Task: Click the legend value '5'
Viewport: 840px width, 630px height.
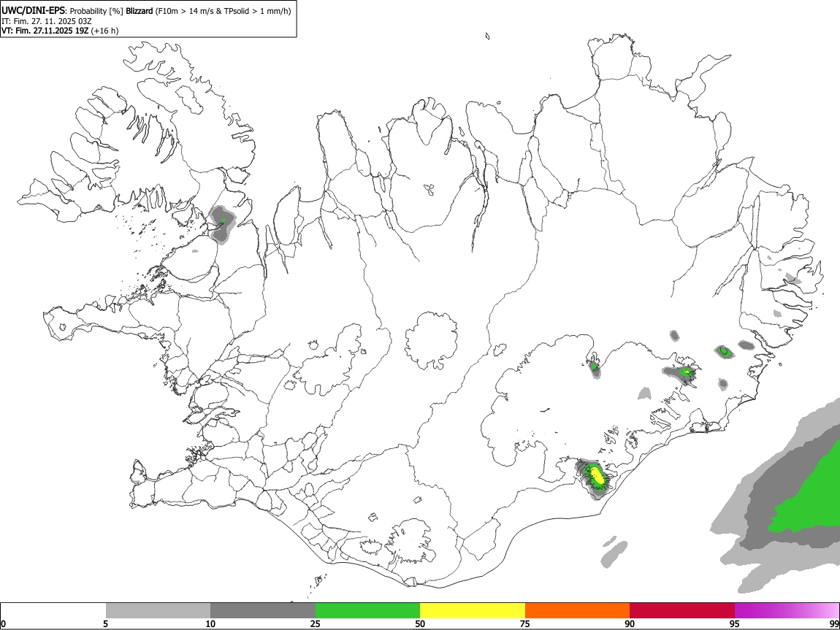Action: pyautogui.click(x=106, y=624)
